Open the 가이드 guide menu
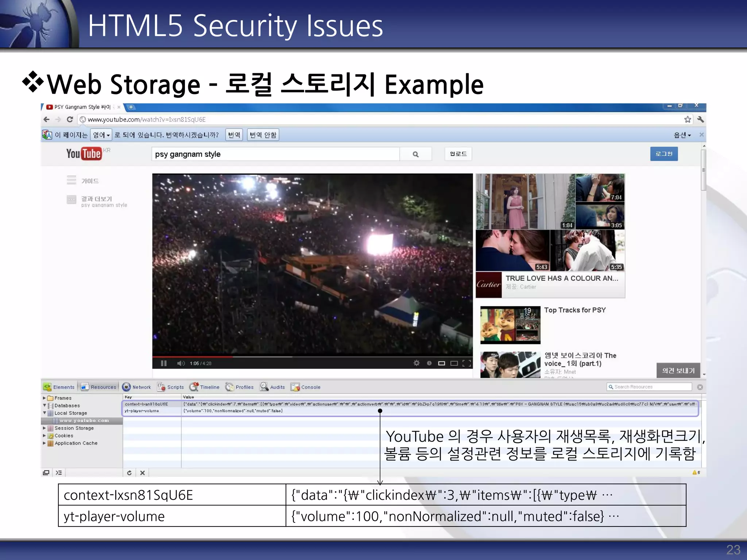 click(83, 180)
